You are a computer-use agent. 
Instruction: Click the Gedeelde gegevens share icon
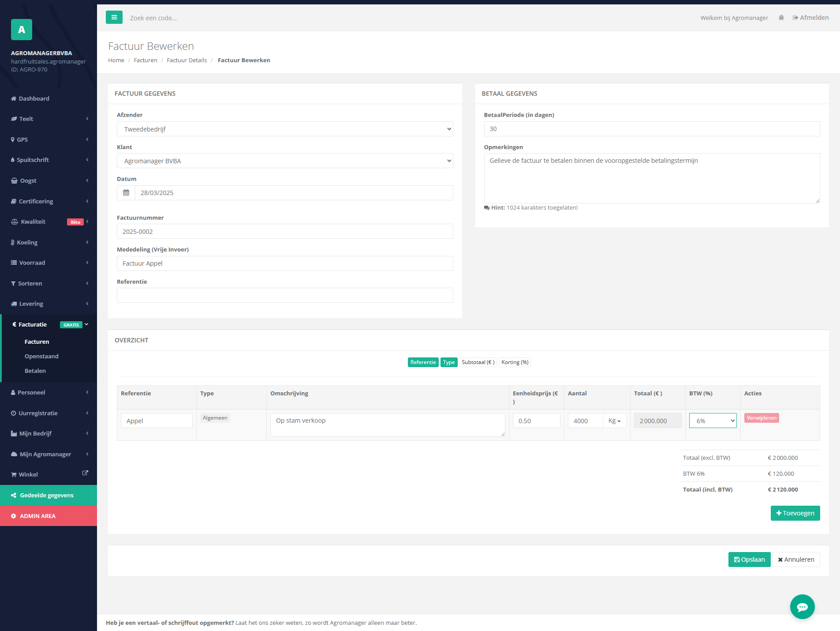[14, 495]
